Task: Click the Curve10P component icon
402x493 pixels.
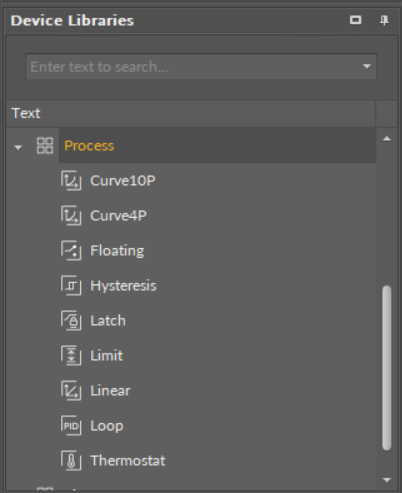Action: point(71,181)
